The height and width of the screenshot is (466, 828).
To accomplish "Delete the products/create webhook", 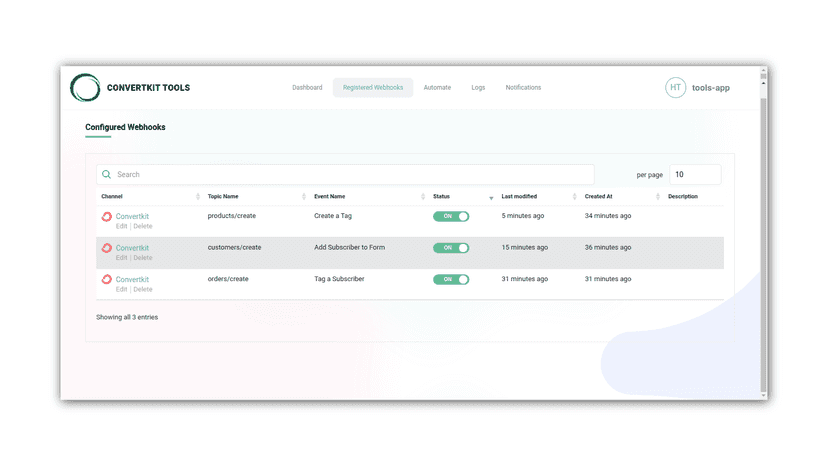I will point(143,226).
